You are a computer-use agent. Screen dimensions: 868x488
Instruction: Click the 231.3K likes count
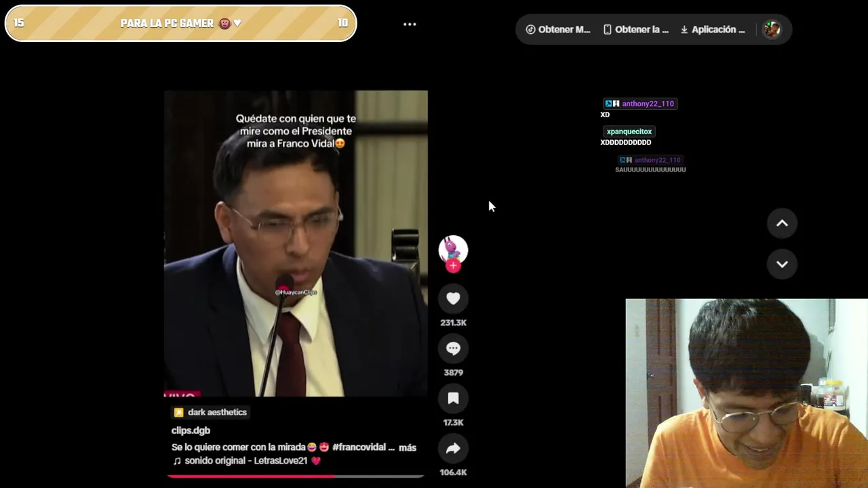tap(453, 323)
